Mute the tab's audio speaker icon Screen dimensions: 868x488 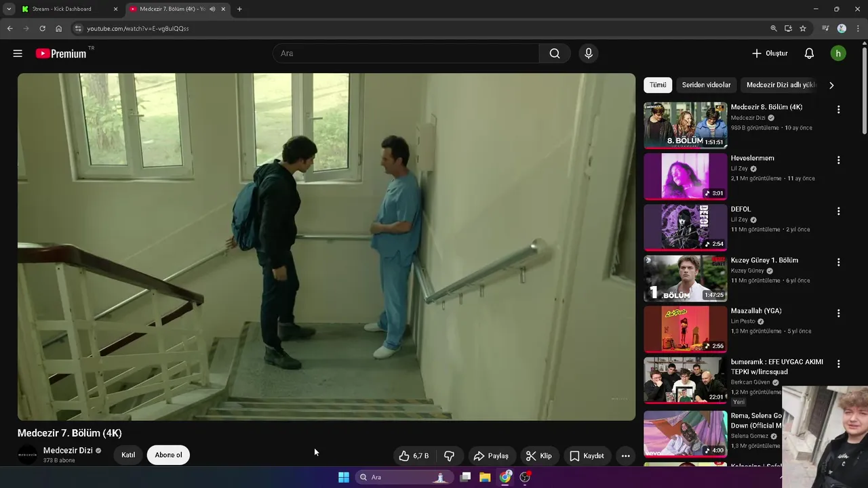(212, 9)
